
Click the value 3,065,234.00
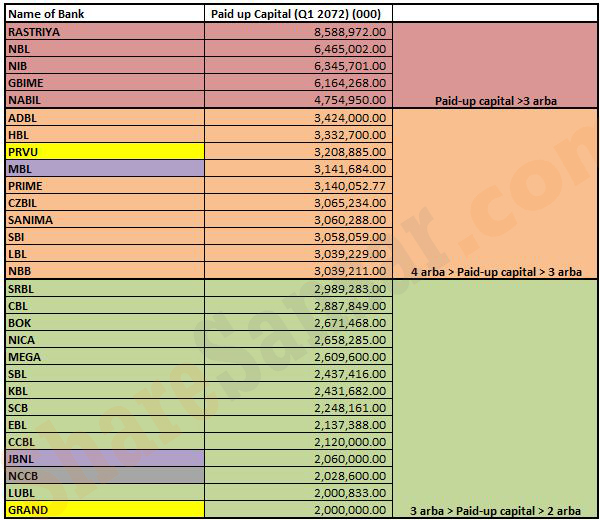coord(350,203)
